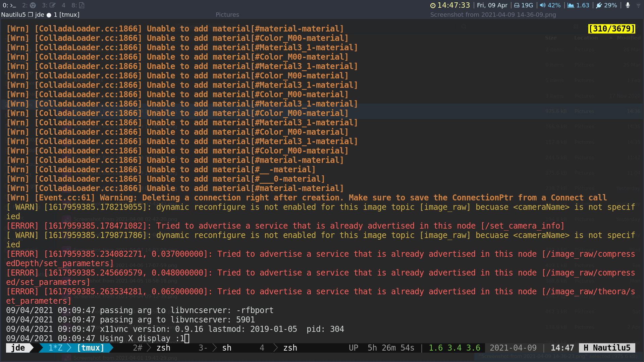Open view options in the Pictures window
The height and width of the screenshot is (362, 644).
pos(576,26)
